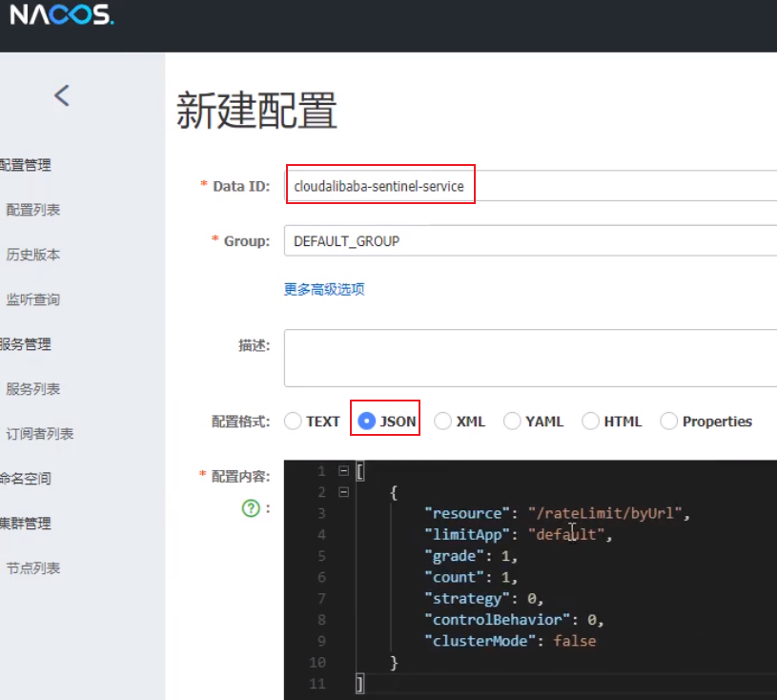Viewport: 777px width, 700px height.
Task: Click the 新建配置 page heading
Action: 256,110
